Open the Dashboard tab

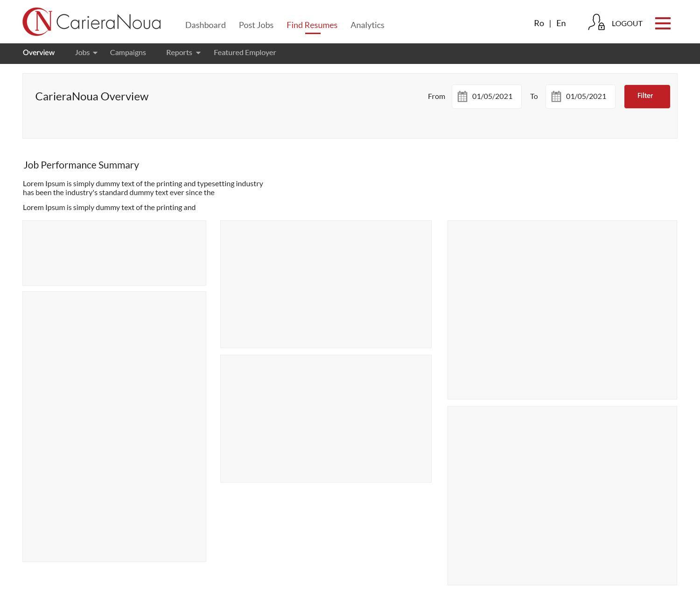[x=205, y=25]
